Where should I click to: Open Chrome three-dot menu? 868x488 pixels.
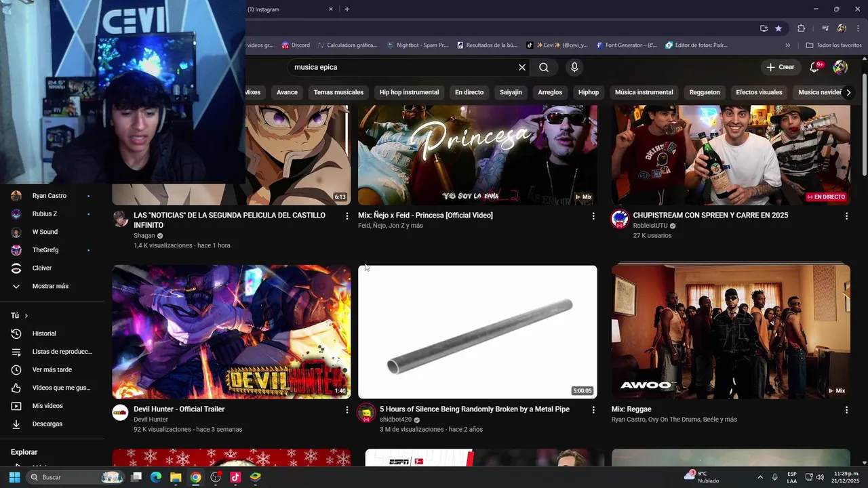tap(859, 28)
